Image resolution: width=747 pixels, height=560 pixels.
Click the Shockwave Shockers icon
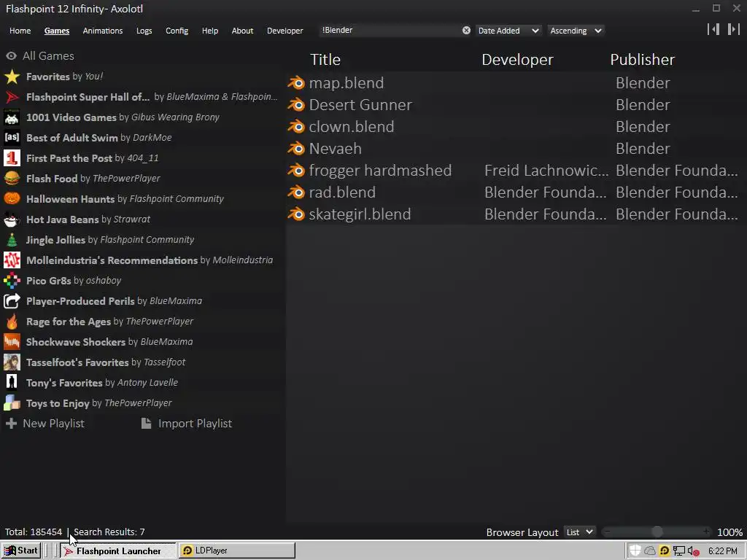click(x=12, y=342)
